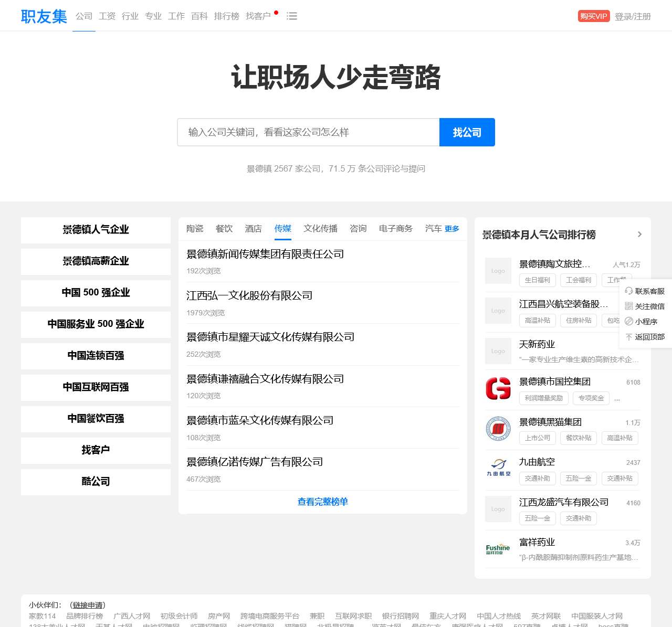Contact support via 联系客服 headset icon
Screen dimensions: 672x627
(x=629, y=291)
